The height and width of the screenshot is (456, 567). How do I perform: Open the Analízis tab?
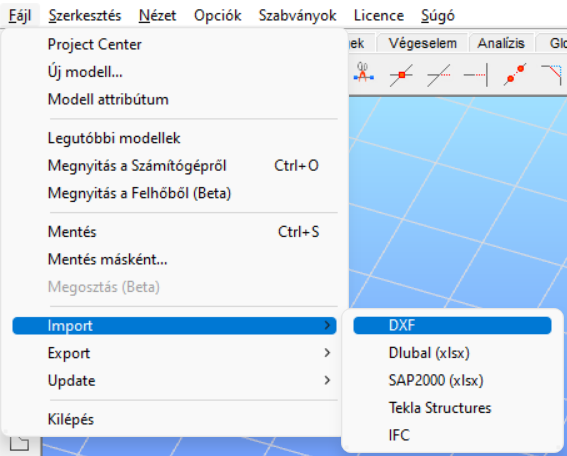click(x=501, y=43)
